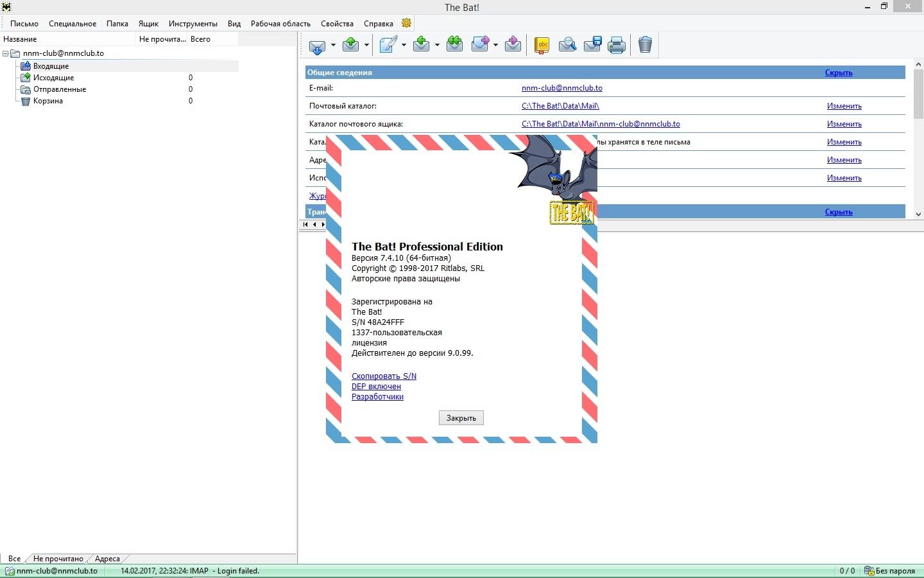Screen dimensions: 924x578
Task: Collapse the nnm-club@nnmclub.to account tree
Action: (x=5, y=54)
